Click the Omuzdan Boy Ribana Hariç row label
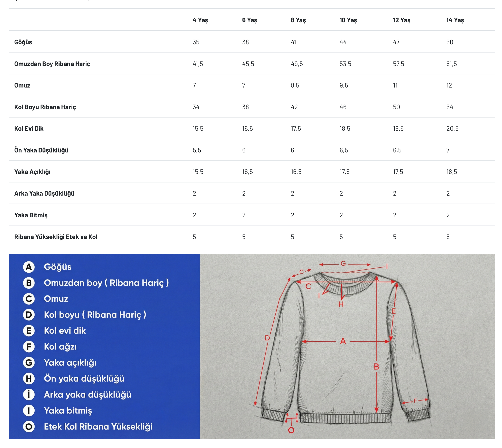 point(52,64)
